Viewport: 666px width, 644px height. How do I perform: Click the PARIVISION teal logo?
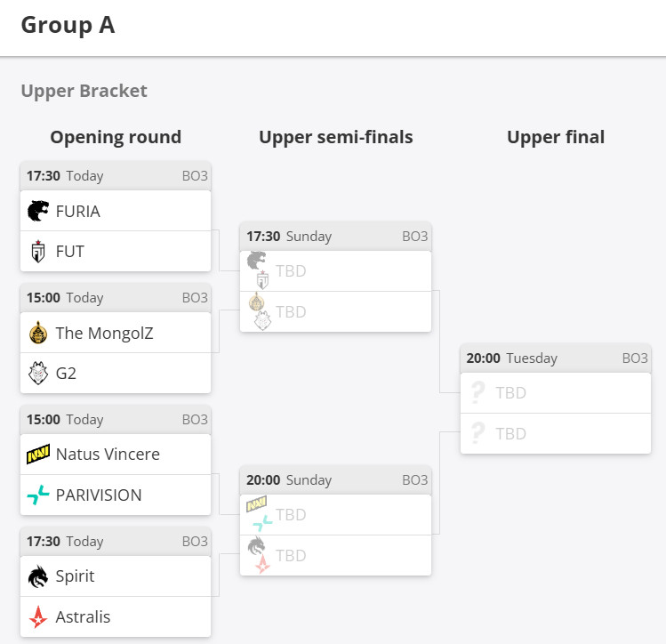[x=38, y=495]
